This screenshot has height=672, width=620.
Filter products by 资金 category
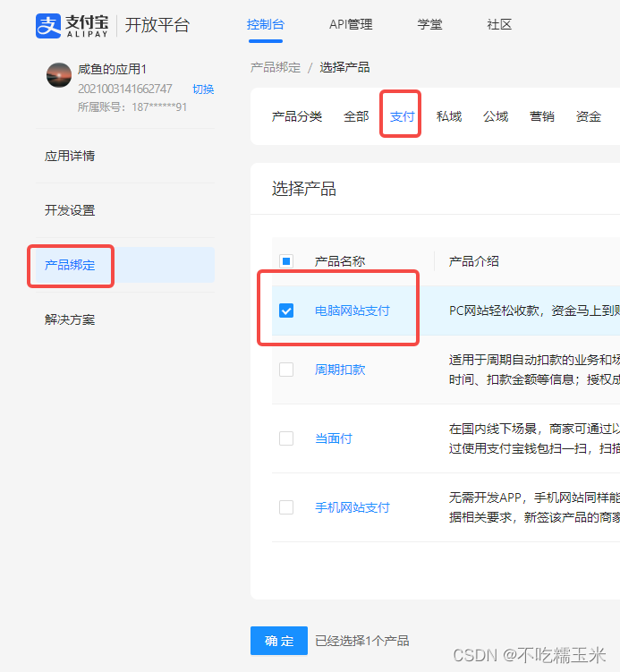click(589, 116)
